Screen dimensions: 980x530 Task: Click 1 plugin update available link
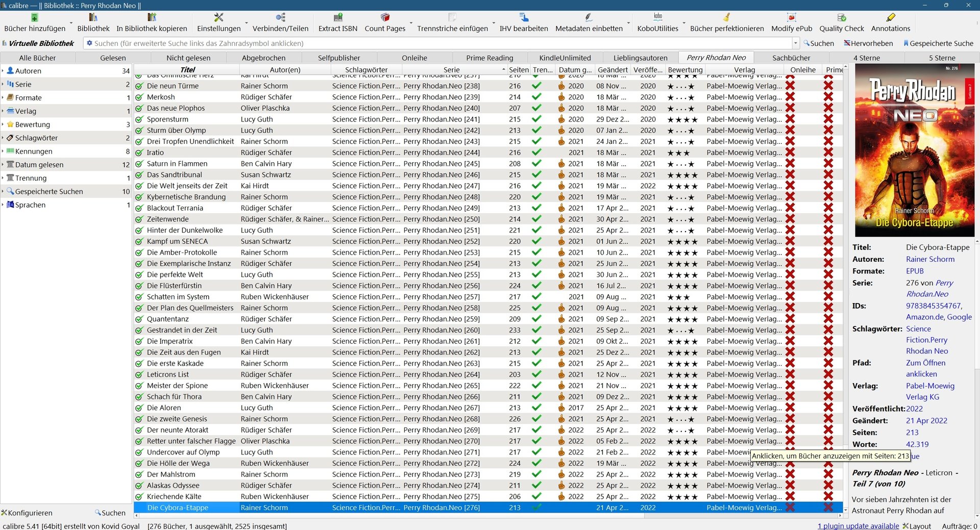click(858, 526)
